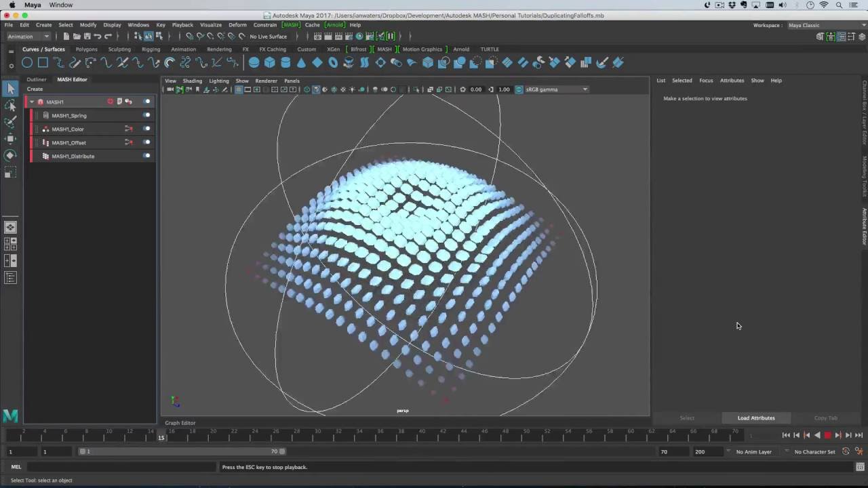The width and height of the screenshot is (868, 488).
Task: Open the viewport Shading menu
Action: [192, 81]
